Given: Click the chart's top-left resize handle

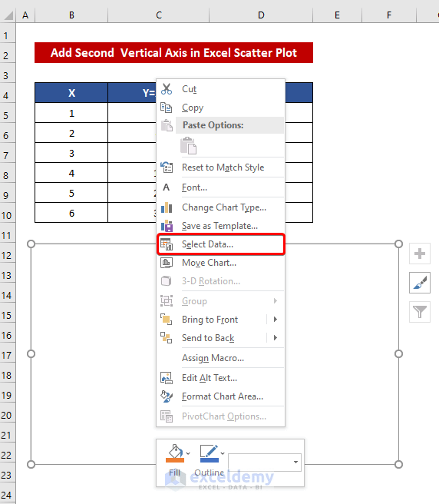Looking at the screenshot, I should pos(31,244).
